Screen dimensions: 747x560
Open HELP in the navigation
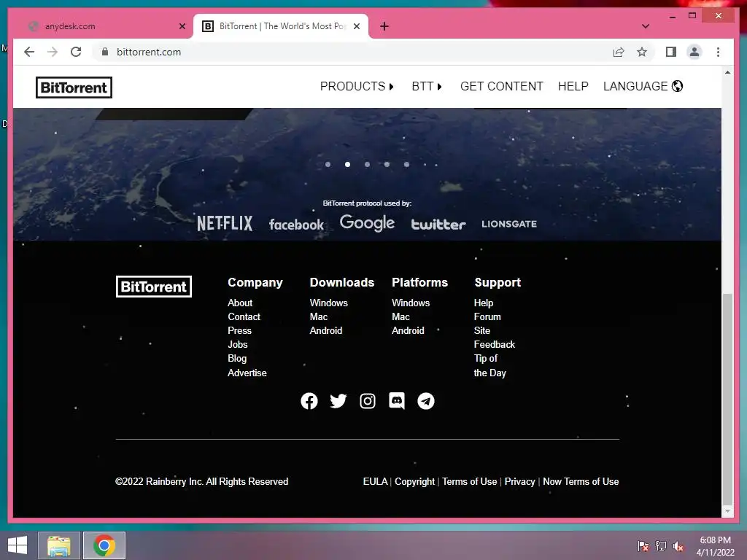pyautogui.click(x=573, y=86)
